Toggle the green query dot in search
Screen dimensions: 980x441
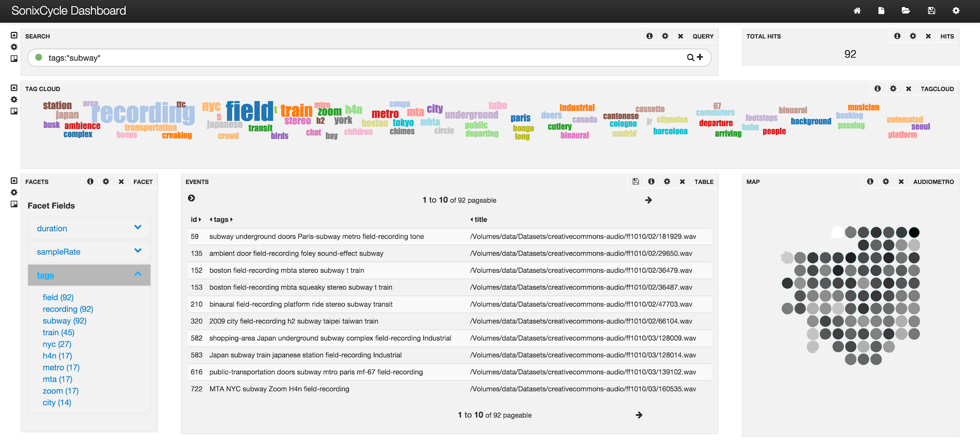(x=39, y=57)
